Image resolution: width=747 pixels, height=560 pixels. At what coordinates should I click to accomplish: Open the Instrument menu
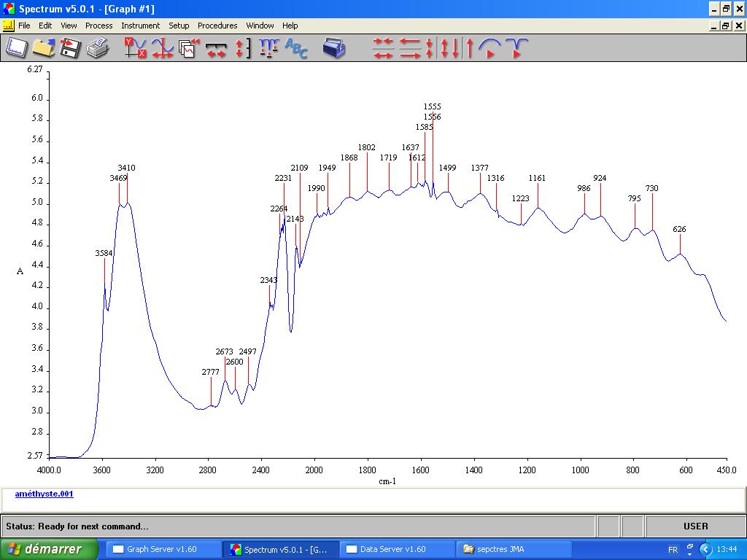tap(140, 26)
